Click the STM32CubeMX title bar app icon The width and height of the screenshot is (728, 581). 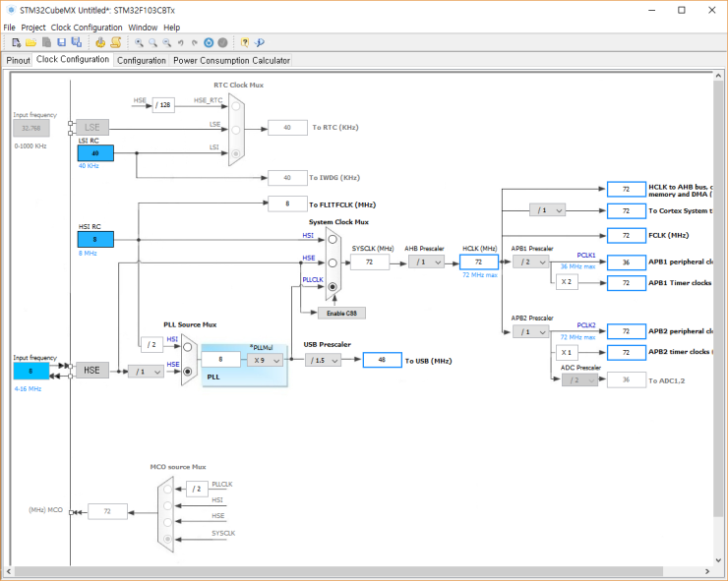tap(11, 10)
